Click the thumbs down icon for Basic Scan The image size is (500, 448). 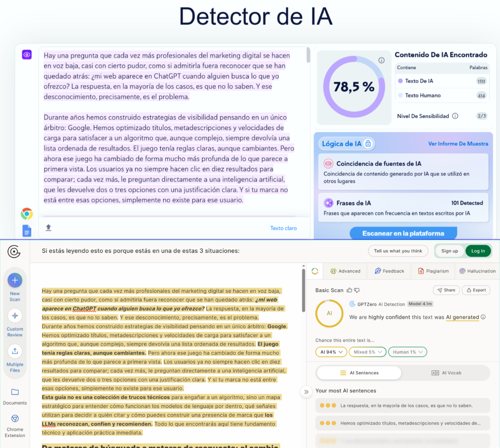click(357, 290)
